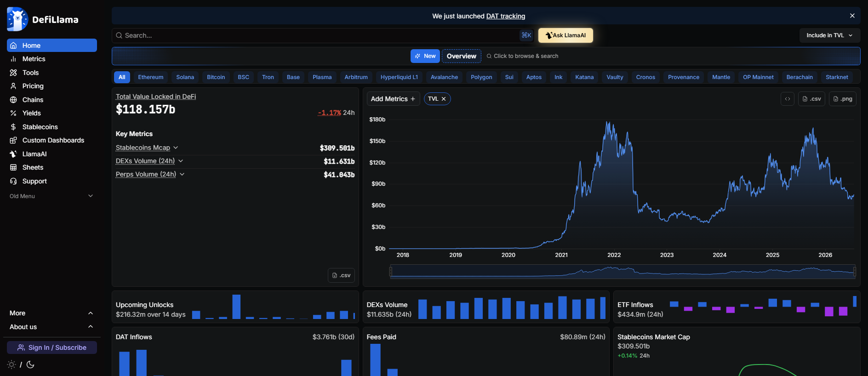Switch to dark theme moon icon
The image size is (868, 376).
pos(30,365)
